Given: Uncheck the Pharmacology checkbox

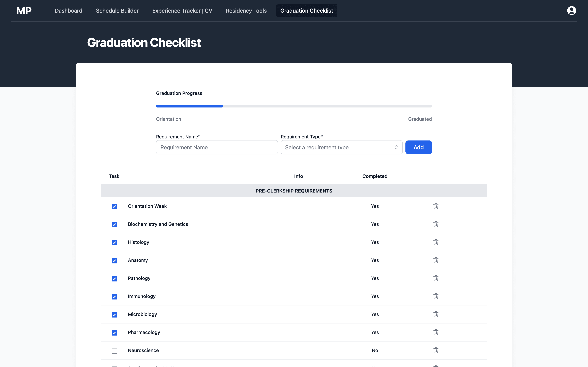Looking at the screenshot, I should pyautogui.click(x=114, y=333).
